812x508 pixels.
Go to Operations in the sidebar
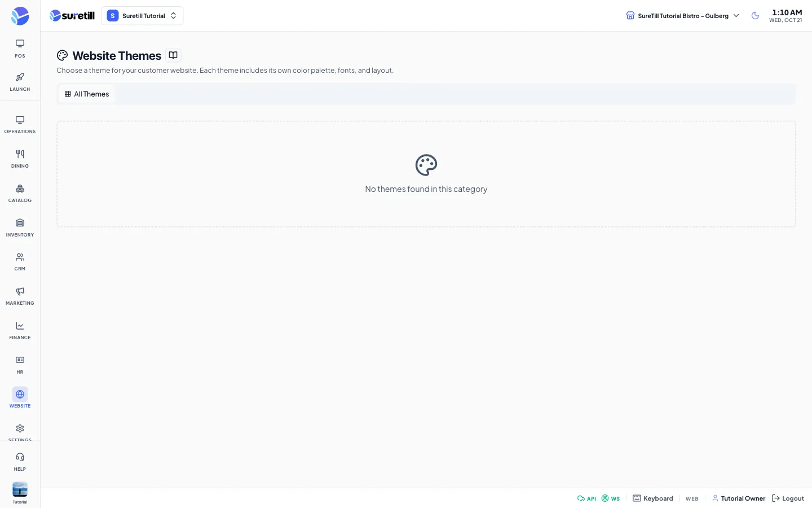pyautogui.click(x=20, y=125)
